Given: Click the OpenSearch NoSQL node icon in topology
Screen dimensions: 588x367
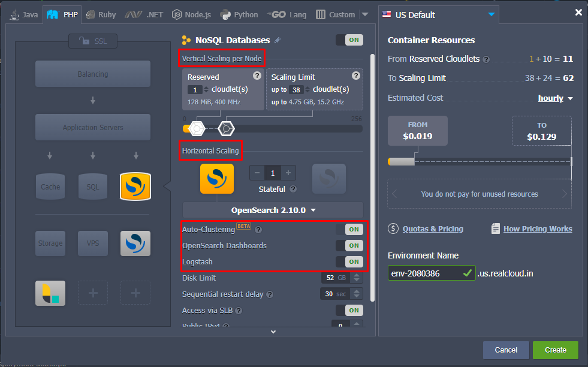Looking at the screenshot, I should point(135,186).
